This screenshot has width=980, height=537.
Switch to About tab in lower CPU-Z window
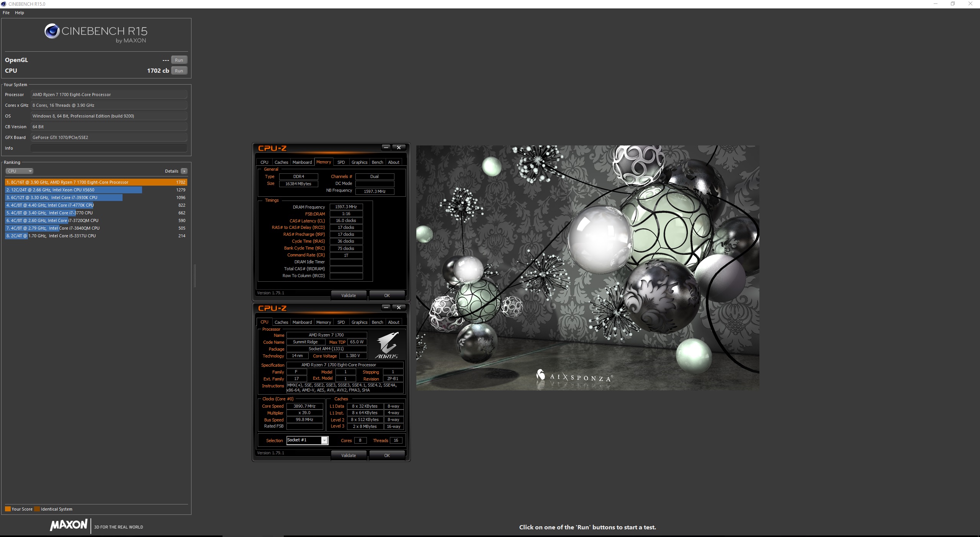click(394, 322)
